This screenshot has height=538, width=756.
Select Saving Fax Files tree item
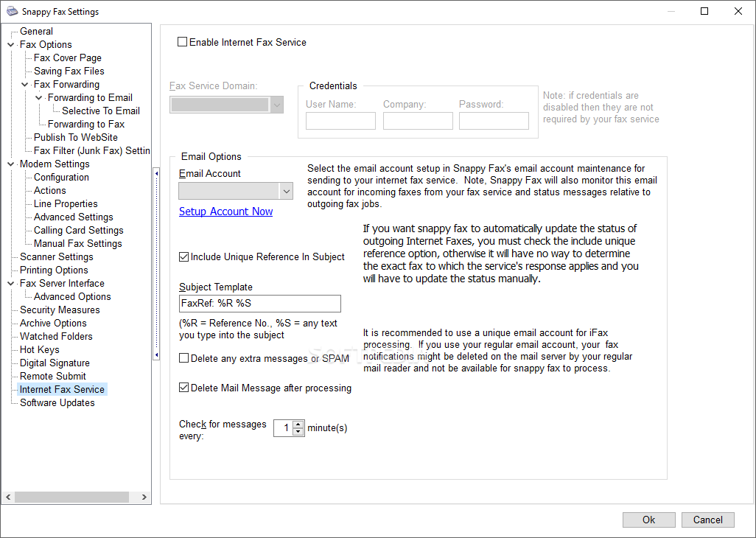(69, 71)
